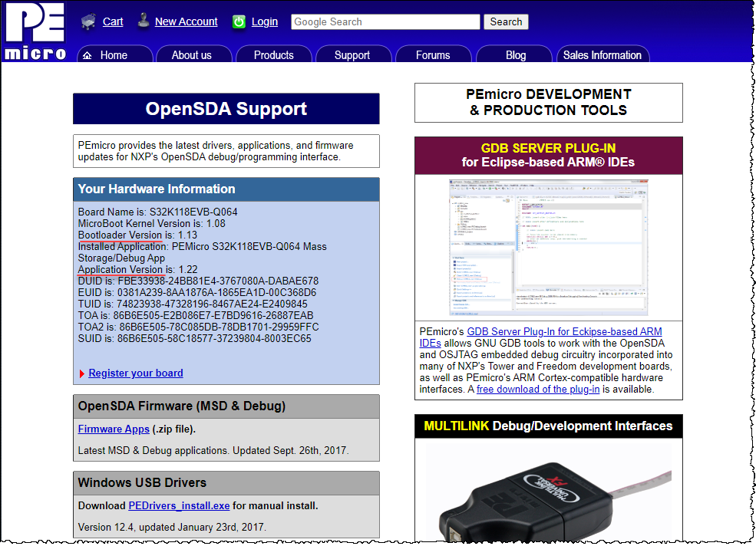Download Firmware Apps zip file

pos(113,429)
